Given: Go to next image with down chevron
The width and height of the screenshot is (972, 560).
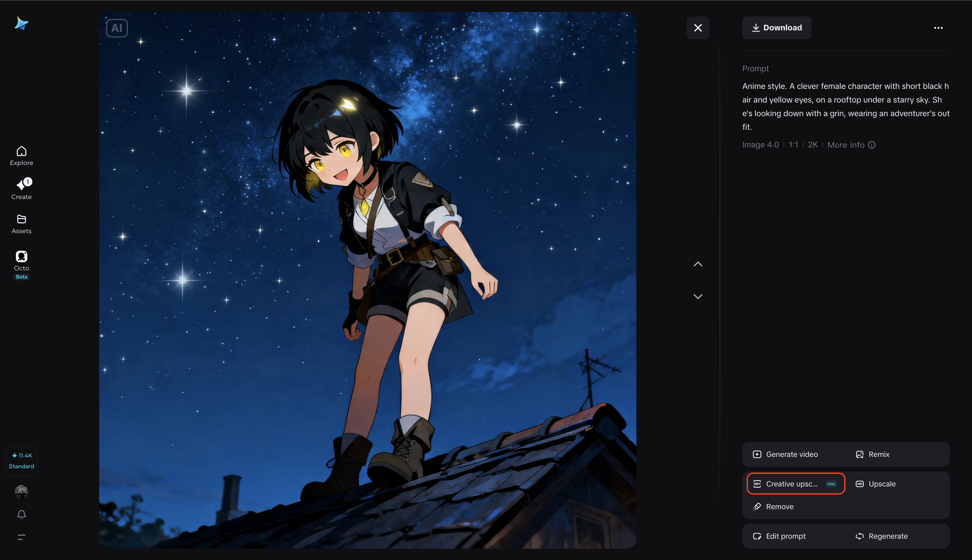Looking at the screenshot, I should point(698,296).
